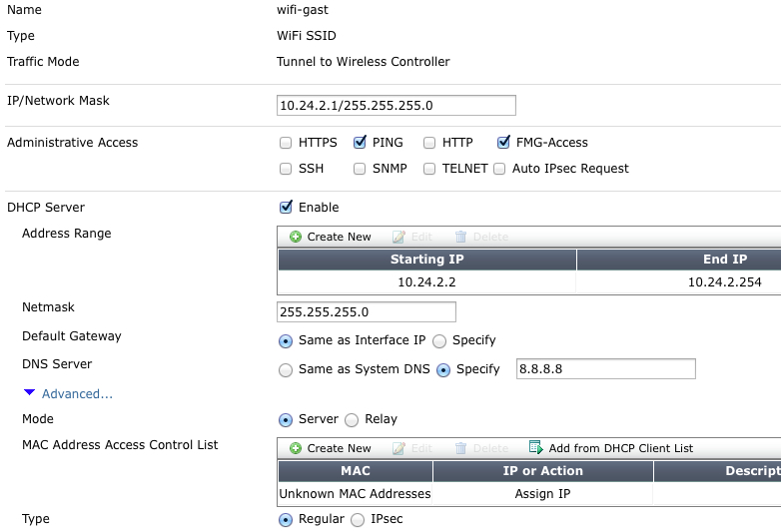Screen dimensions: 781x532
Task: Click the IP/Network Mask input field
Action: coord(395,106)
